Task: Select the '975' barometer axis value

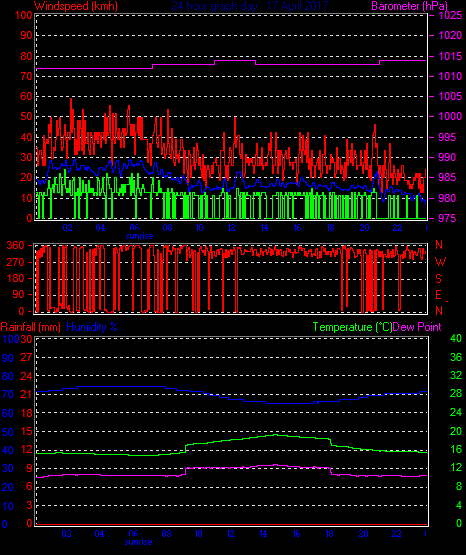Action: click(447, 218)
